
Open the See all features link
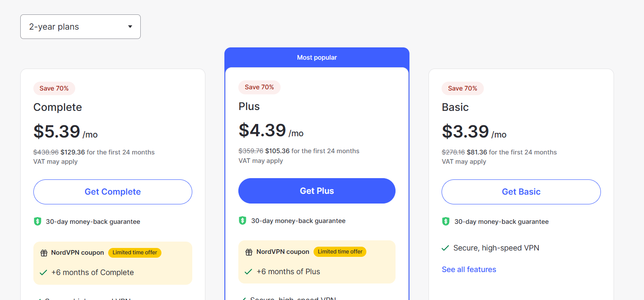tap(469, 270)
